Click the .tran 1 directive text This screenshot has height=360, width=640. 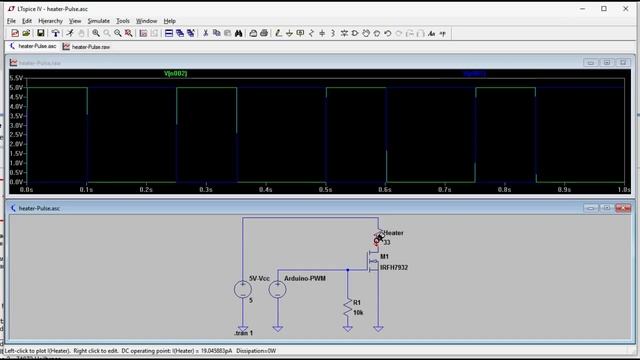[x=244, y=333]
